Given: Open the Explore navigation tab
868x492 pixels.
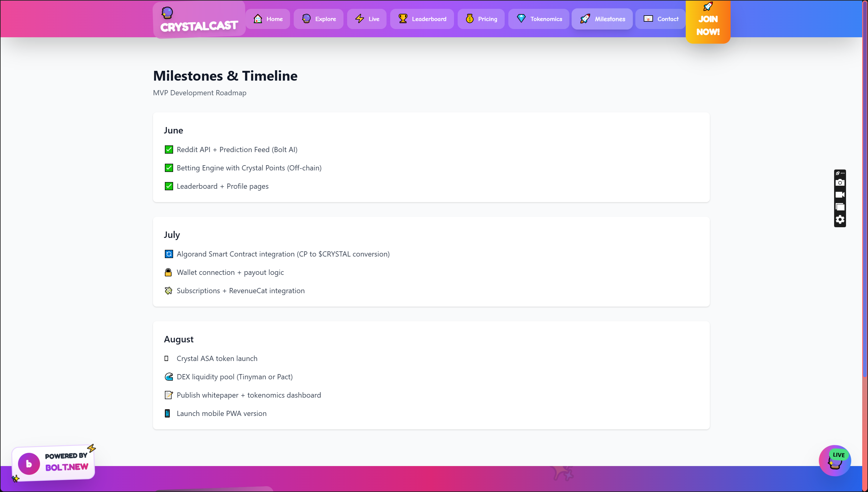Looking at the screenshot, I should point(318,19).
